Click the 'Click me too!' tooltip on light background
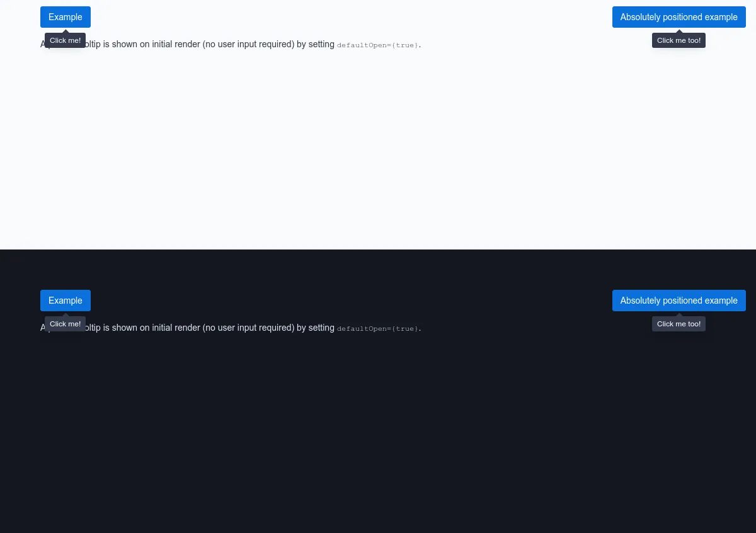 click(x=679, y=40)
